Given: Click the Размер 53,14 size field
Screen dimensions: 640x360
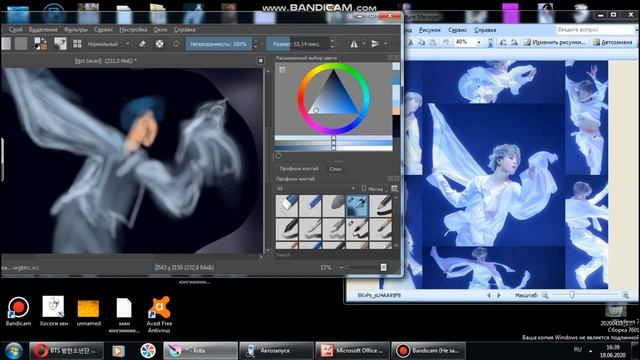Looking at the screenshot, I should pos(298,44).
